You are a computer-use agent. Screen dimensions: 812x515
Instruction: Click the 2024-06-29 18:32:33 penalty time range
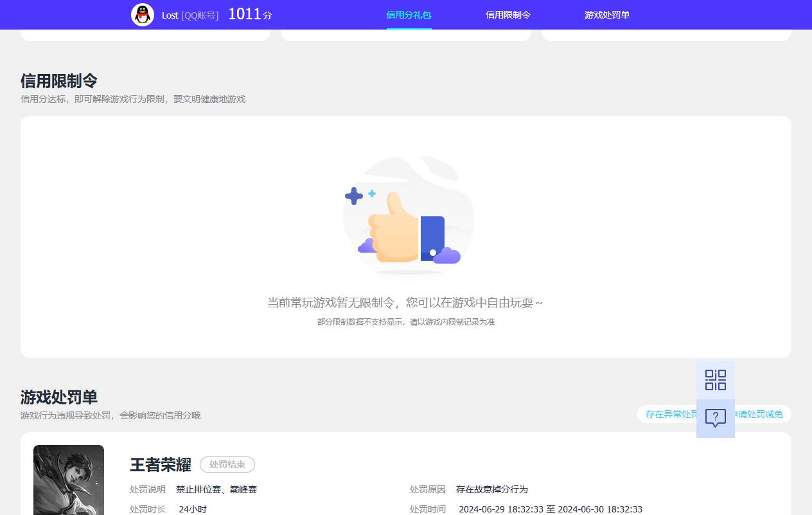[x=551, y=509]
